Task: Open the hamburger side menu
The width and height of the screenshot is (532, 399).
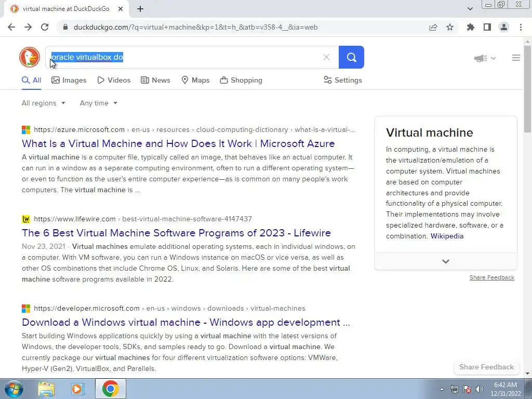Action: tap(516, 58)
